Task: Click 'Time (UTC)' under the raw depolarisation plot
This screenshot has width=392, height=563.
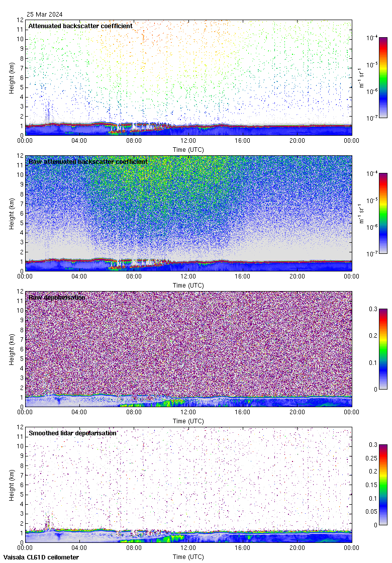Action: pos(188,421)
